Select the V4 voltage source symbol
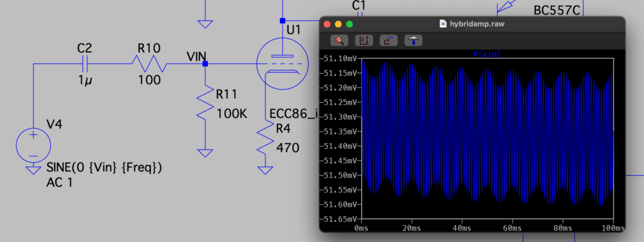This screenshot has height=242, width=644. (x=33, y=145)
